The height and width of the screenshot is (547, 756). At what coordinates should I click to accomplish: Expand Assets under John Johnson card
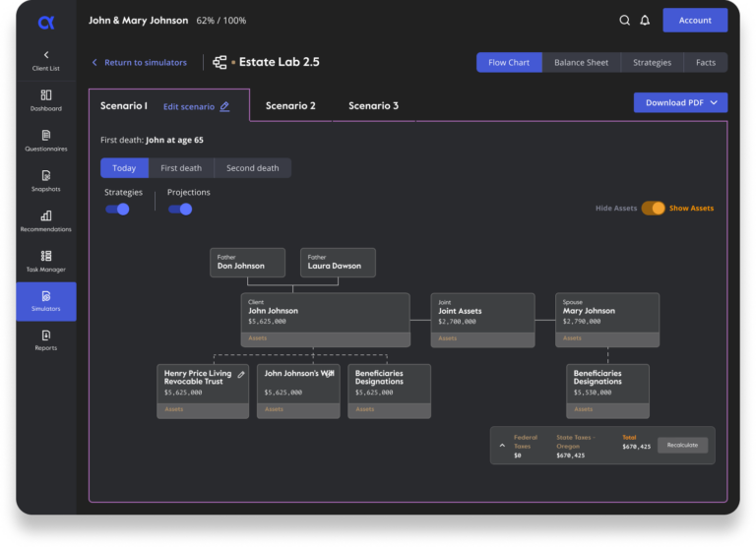[x=326, y=338]
